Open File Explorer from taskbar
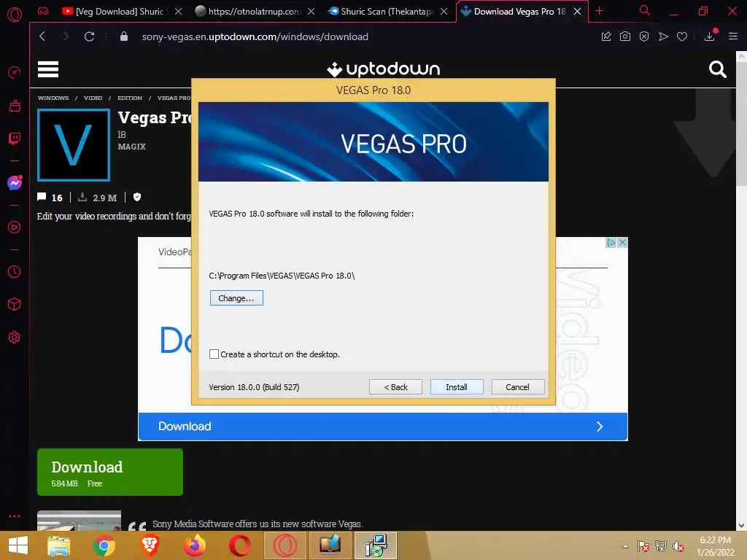 pyautogui.click(x=59, y=545)
